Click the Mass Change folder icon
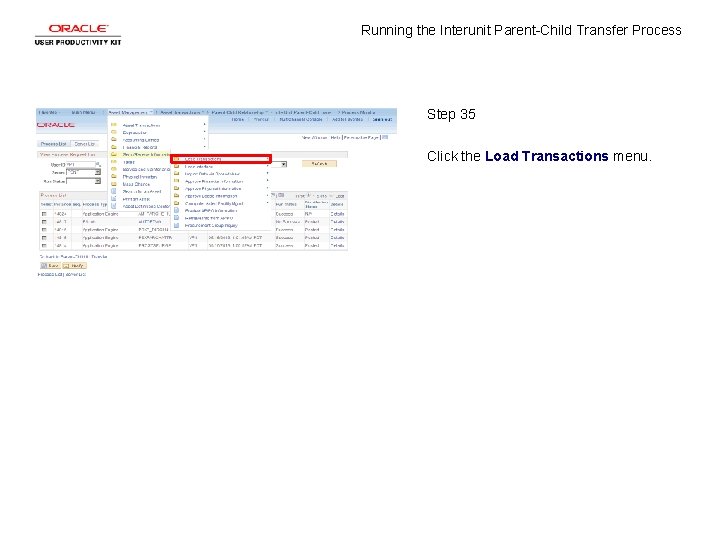This screenshot has height=540, width=720. click(114, 184)
